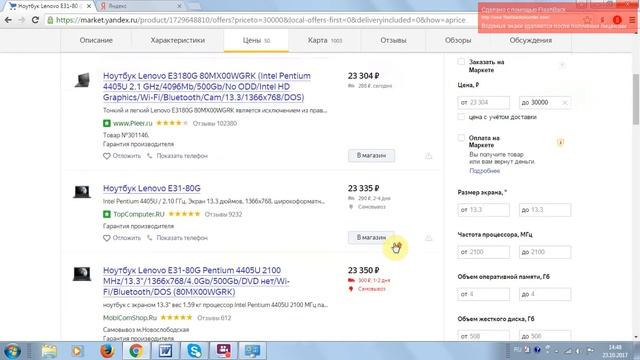Click В магазин button for TopComputer.RU

click(371, 238)
